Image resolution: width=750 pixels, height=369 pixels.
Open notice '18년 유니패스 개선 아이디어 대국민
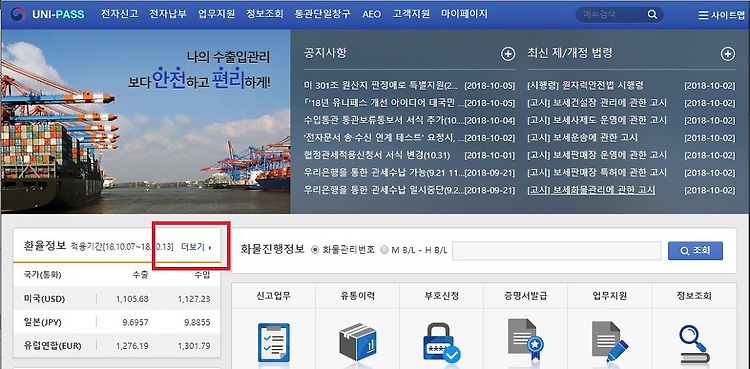[384, 103]
